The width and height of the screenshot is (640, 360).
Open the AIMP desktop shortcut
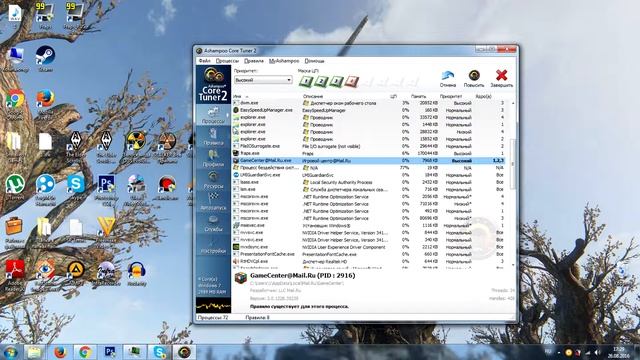pyautogui.click(x=76, y=272)
